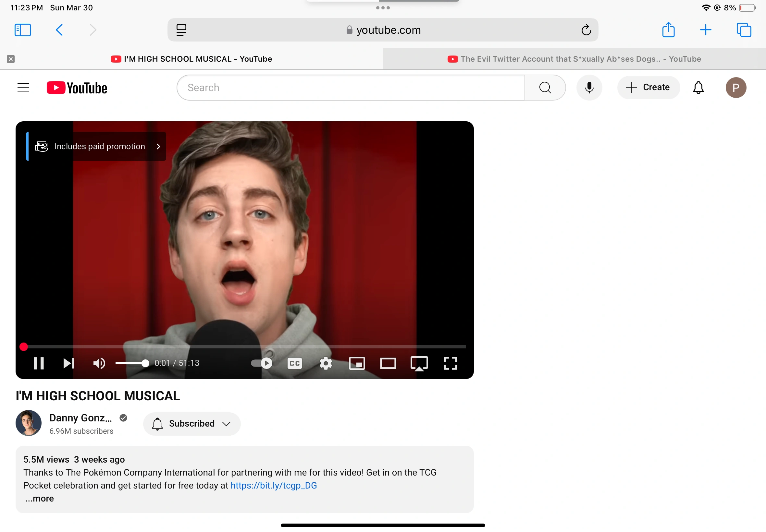Open video settings gear icon

[326, 363]
